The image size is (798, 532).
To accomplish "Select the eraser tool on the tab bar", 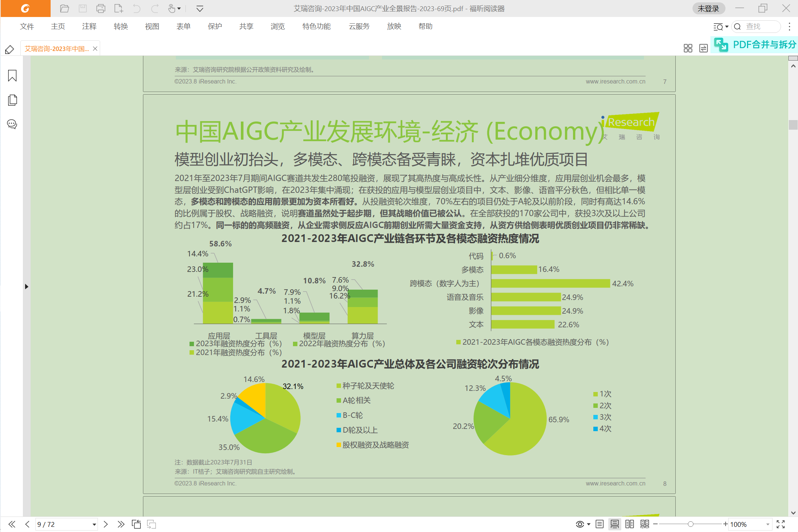I will point(10,49).
